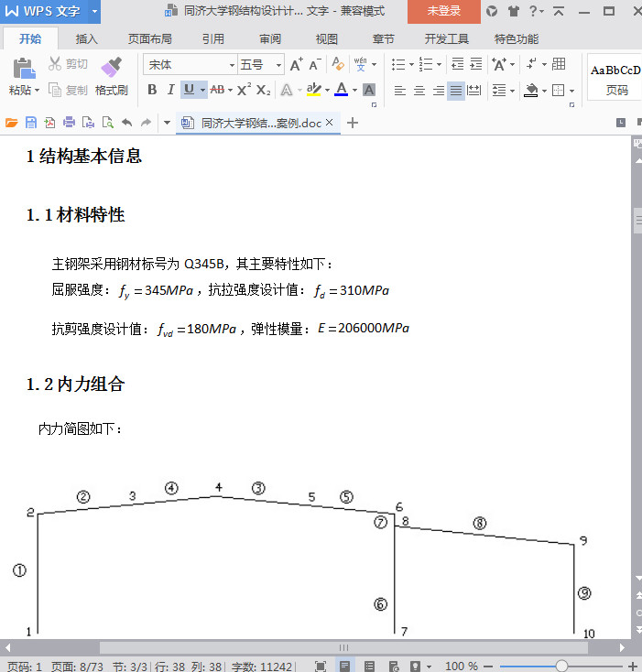Align text left
The width and height of the screenshot is (642, 672).
(x=399, y=91)
